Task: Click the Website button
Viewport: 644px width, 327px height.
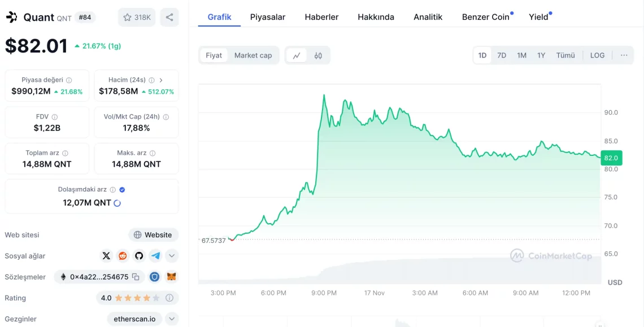Action: pos(153,235)
